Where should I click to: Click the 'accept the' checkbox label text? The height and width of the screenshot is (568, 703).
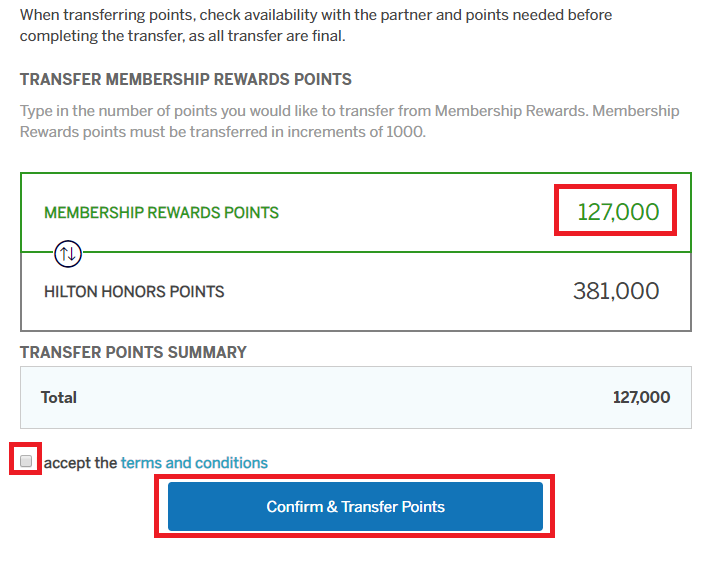81,463
